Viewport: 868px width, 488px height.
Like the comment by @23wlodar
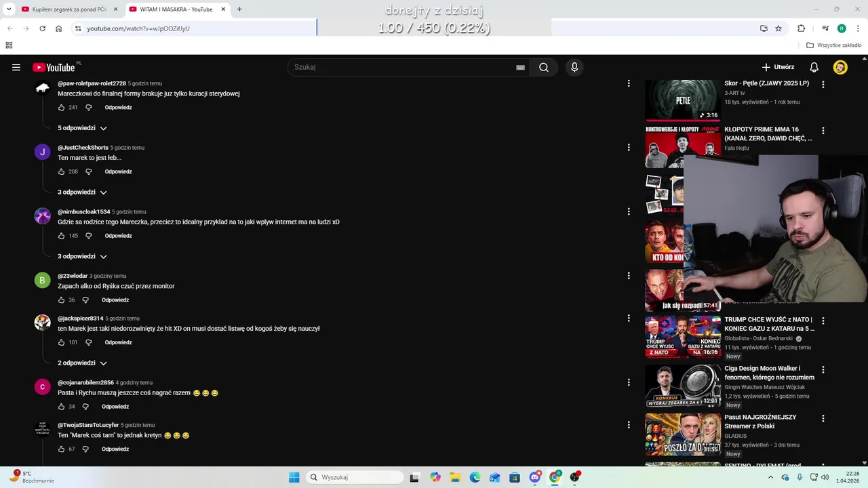click(x=61, y=300)
